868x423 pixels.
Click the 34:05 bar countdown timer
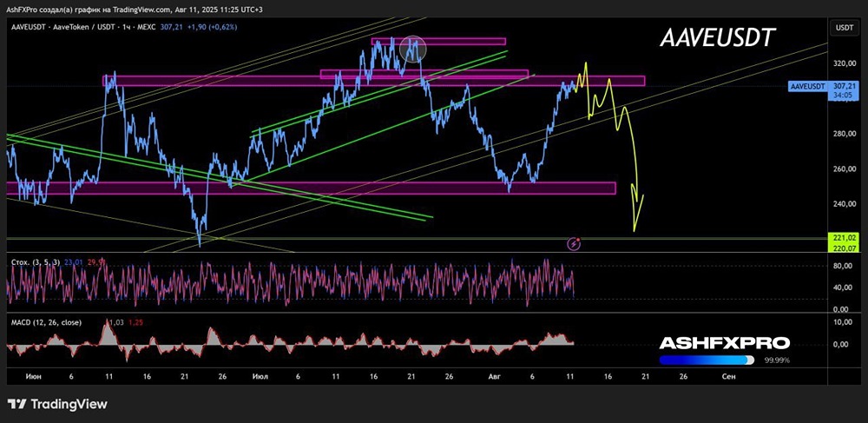[x=843, y=96]
